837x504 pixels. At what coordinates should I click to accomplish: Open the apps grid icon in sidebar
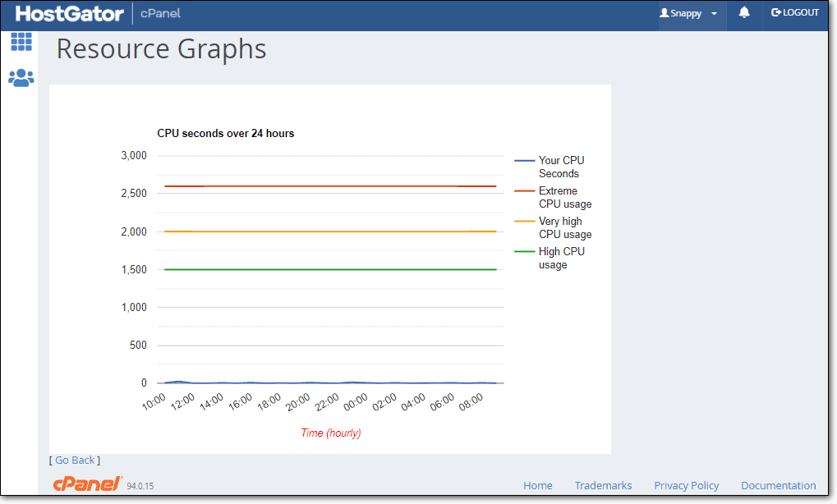pos(21,42)
